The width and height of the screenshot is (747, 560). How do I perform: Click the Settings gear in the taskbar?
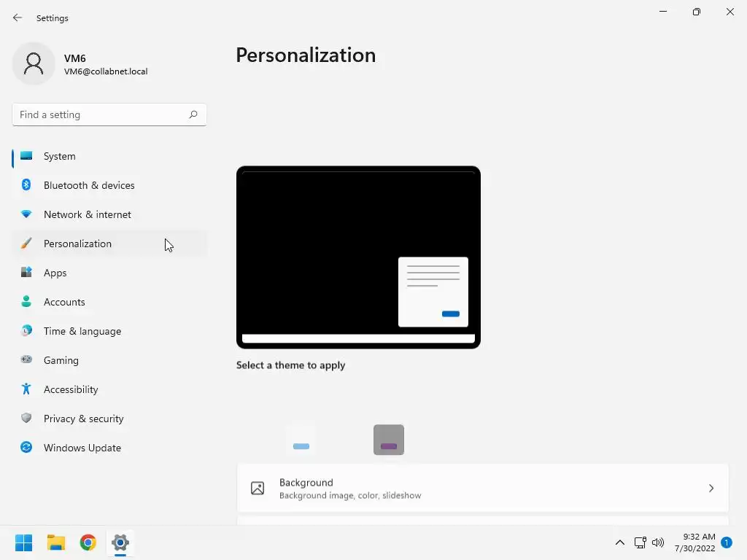pyautogui.click(x=120, y=542)
